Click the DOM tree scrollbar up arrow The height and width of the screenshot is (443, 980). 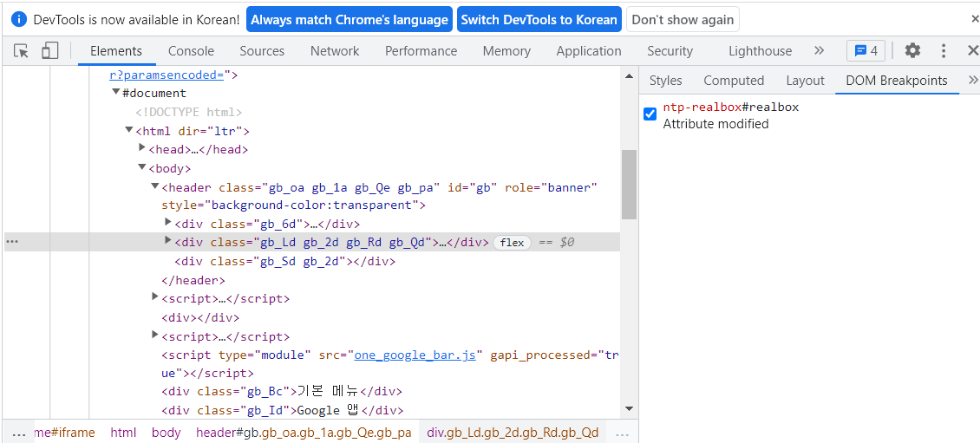pos(629,76)
